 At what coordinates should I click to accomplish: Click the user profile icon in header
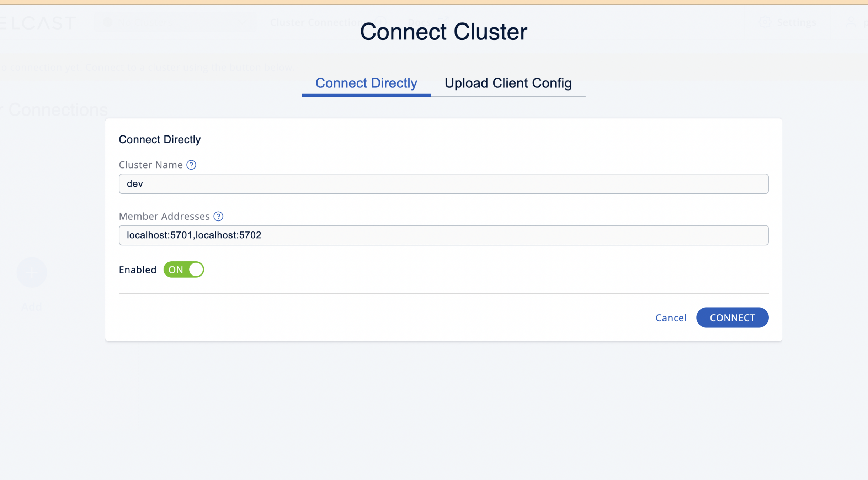(x=851, y=22)
